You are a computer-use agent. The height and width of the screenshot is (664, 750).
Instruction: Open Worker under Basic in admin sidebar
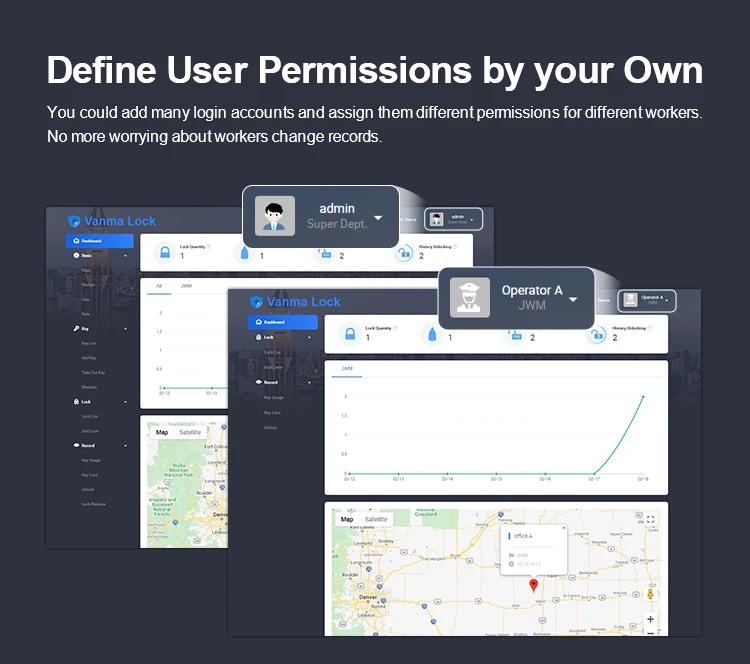click(88, 285)
